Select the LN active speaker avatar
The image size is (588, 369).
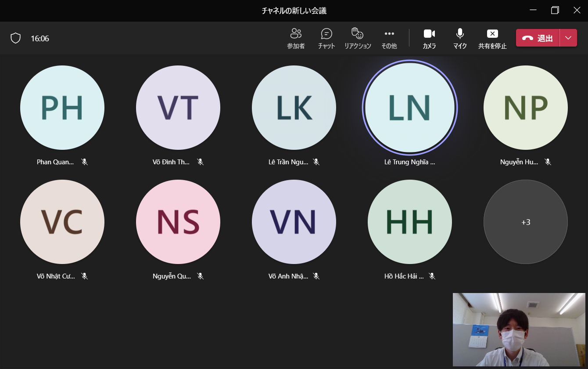tap(410, 108)
